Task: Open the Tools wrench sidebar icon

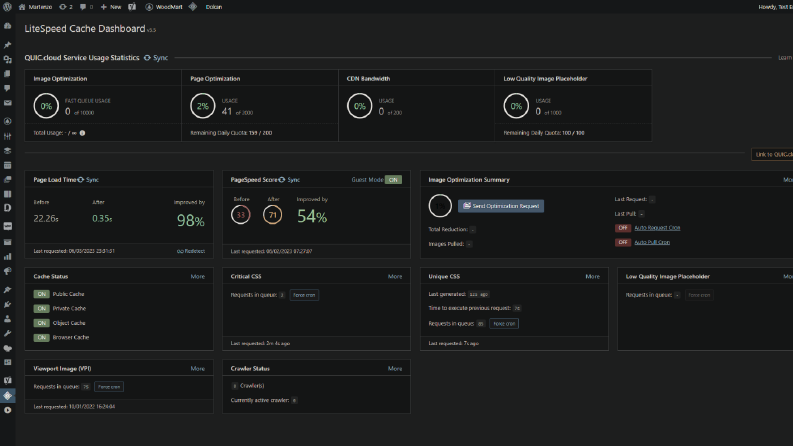Action: click(x=8, y=333)
